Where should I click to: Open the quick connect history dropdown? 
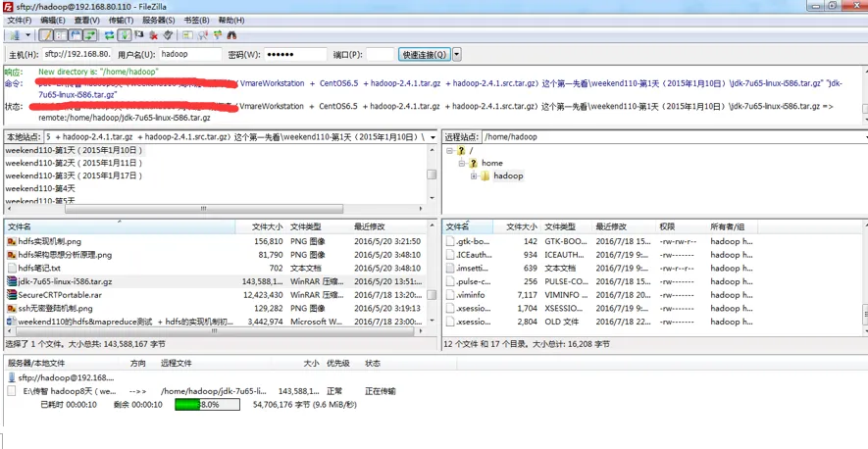tap(457, 54)
